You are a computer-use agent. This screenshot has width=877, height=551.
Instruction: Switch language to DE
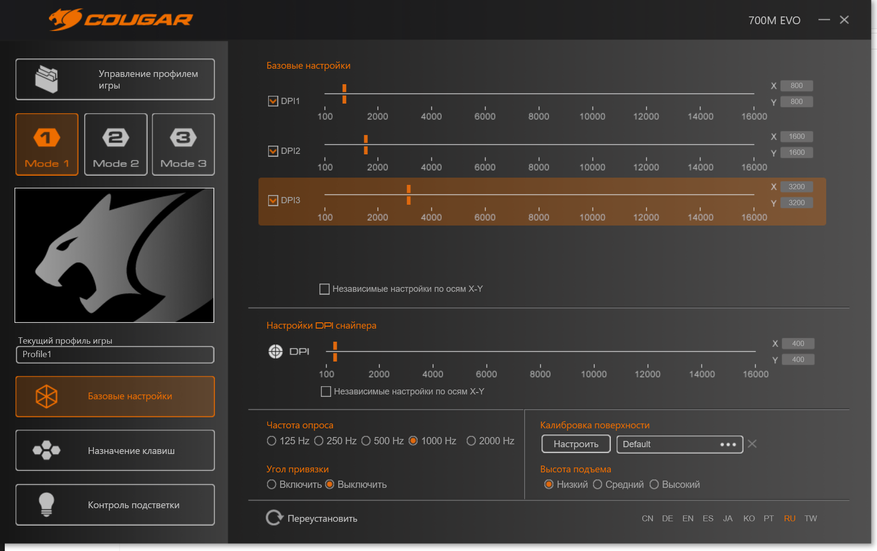667,519
